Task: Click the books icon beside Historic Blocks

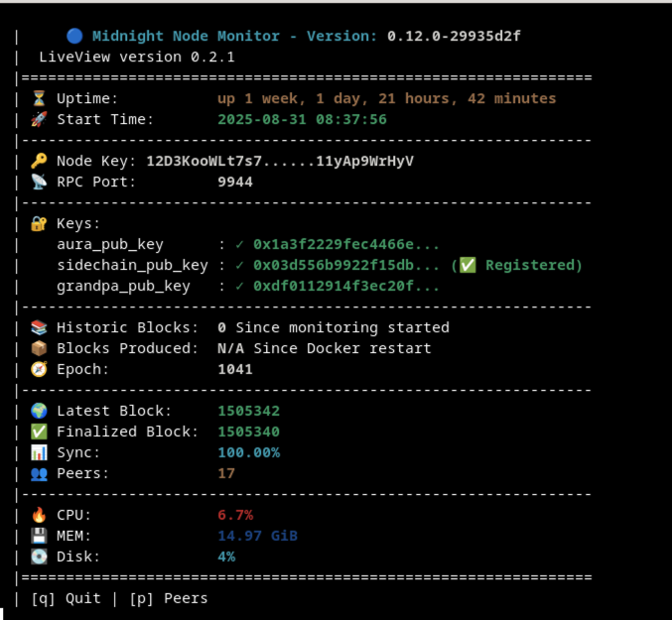Action: (x=39, y=327)
